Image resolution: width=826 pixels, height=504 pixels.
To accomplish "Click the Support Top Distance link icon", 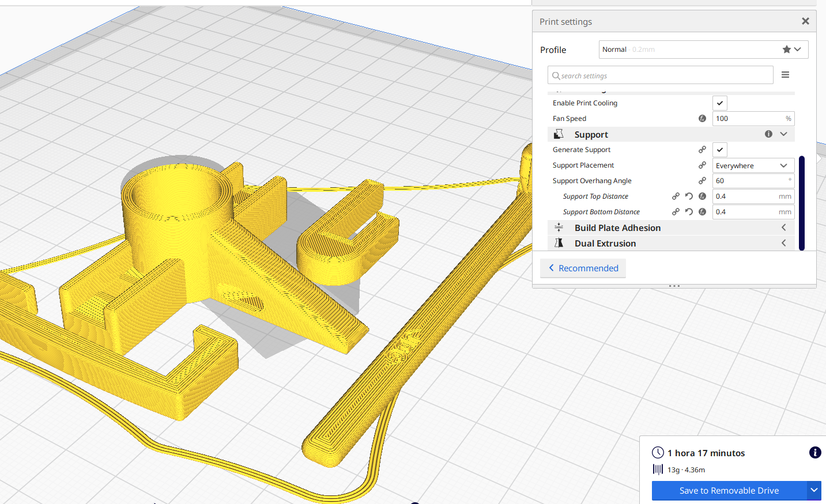I will click(x=676, y=196).
